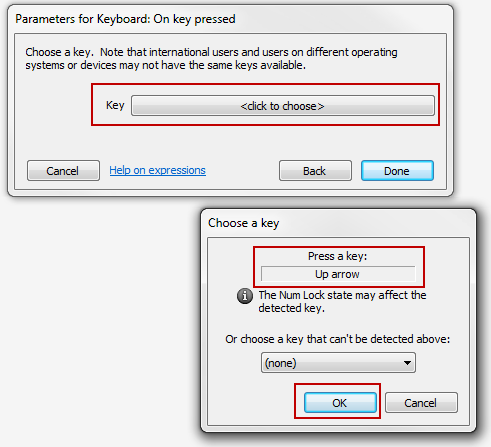This screenshot has width=491, height=447.
Task: Click the Parameters for Keyboard title bar
Action: tap(125, 19)
